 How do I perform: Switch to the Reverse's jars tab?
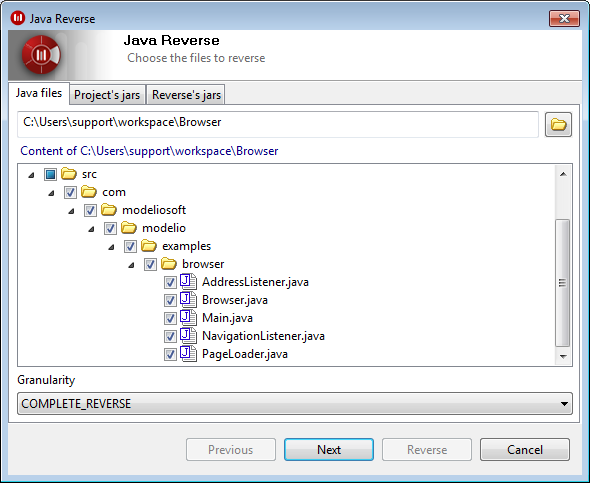(x=187, y=95)
